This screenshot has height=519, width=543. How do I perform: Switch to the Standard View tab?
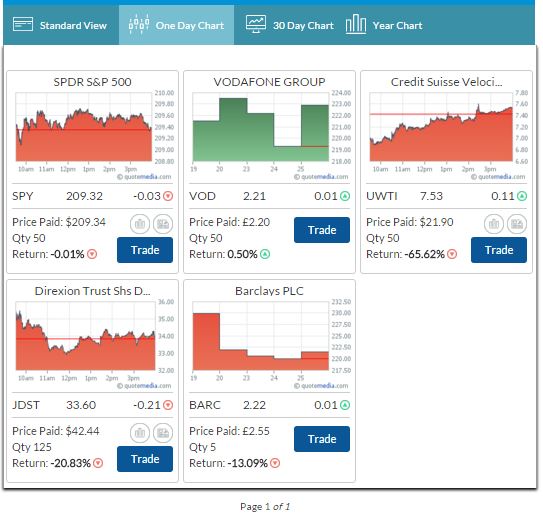click(x=61, y=25)
